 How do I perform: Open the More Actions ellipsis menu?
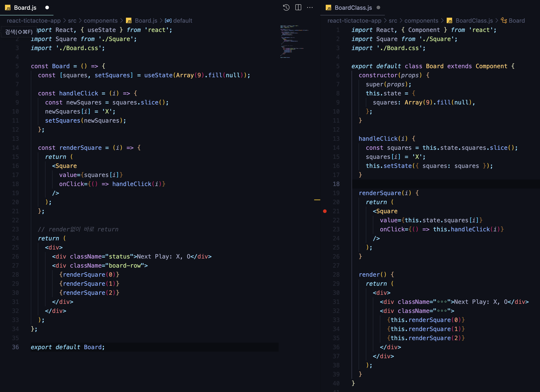[x=310, y=8]
